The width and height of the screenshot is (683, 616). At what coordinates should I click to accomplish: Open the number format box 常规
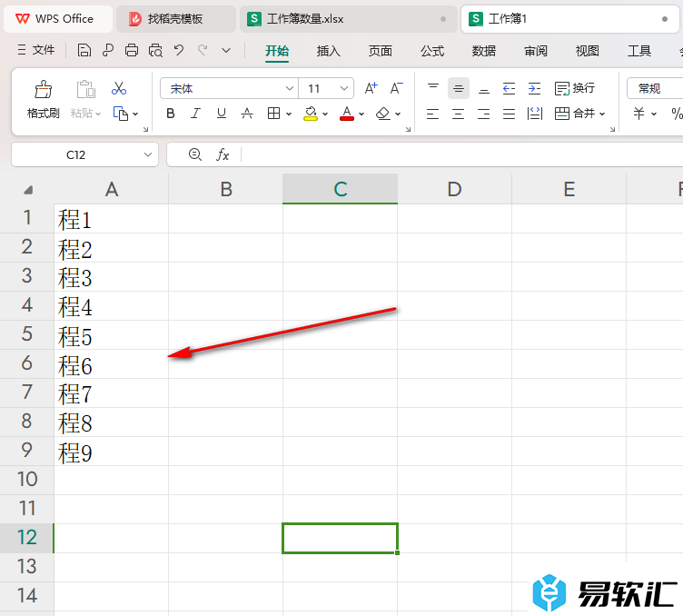pyautogui.click(x=655, y=88)
